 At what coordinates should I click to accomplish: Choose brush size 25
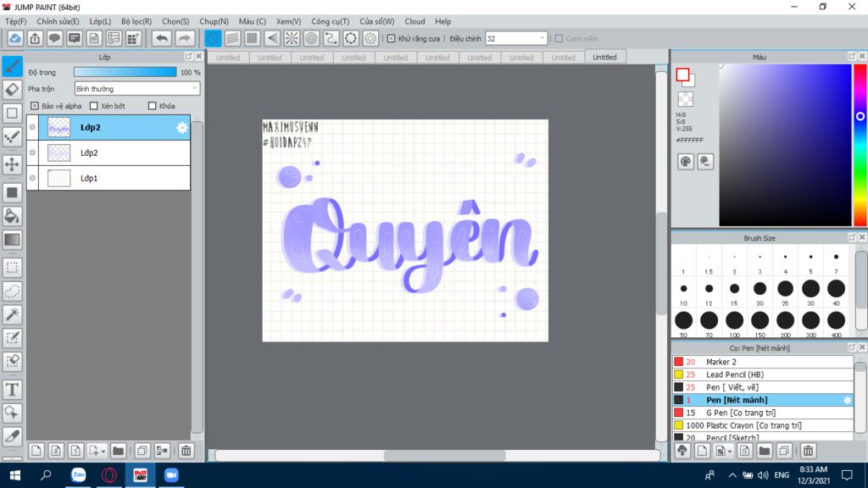(785, 289)
